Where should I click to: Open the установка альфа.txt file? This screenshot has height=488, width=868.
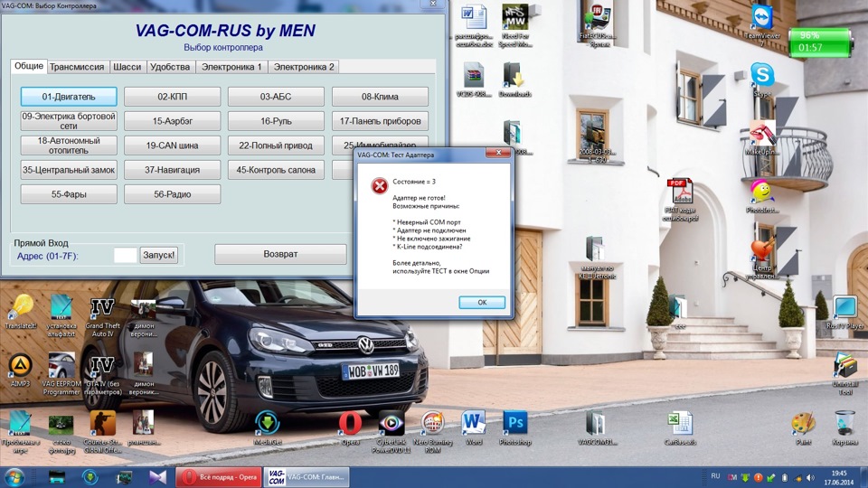click(x=61, y=316)
